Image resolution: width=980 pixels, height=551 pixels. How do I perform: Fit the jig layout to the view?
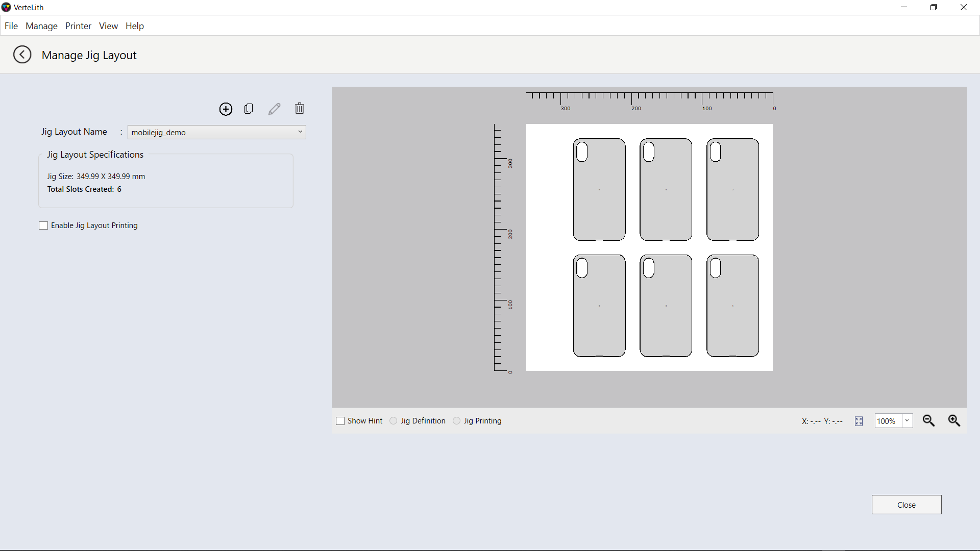click(859, 421)
